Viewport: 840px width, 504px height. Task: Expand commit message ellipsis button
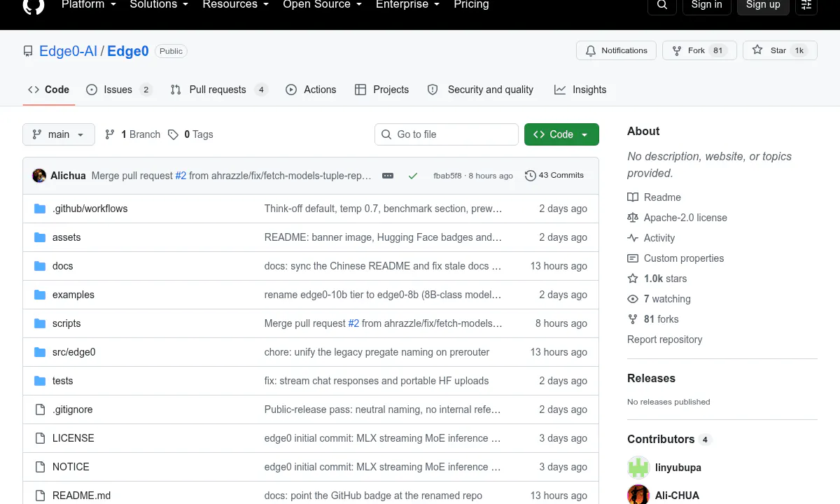388,176
